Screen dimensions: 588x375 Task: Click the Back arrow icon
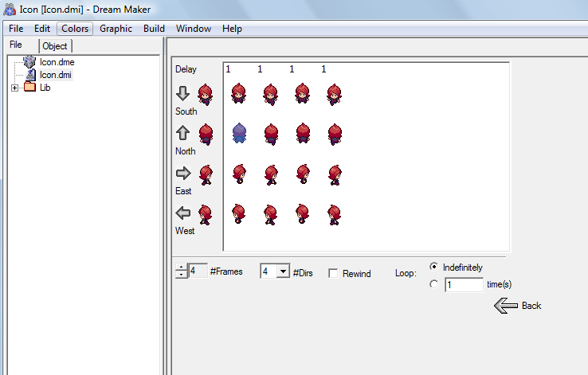[505, 306]
